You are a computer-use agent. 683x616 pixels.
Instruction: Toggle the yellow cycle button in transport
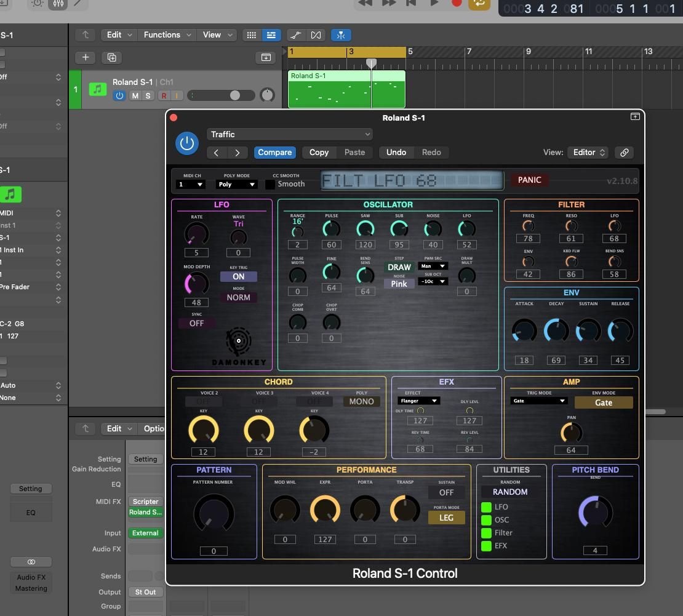pyautogui.click(x=479, y=4)
